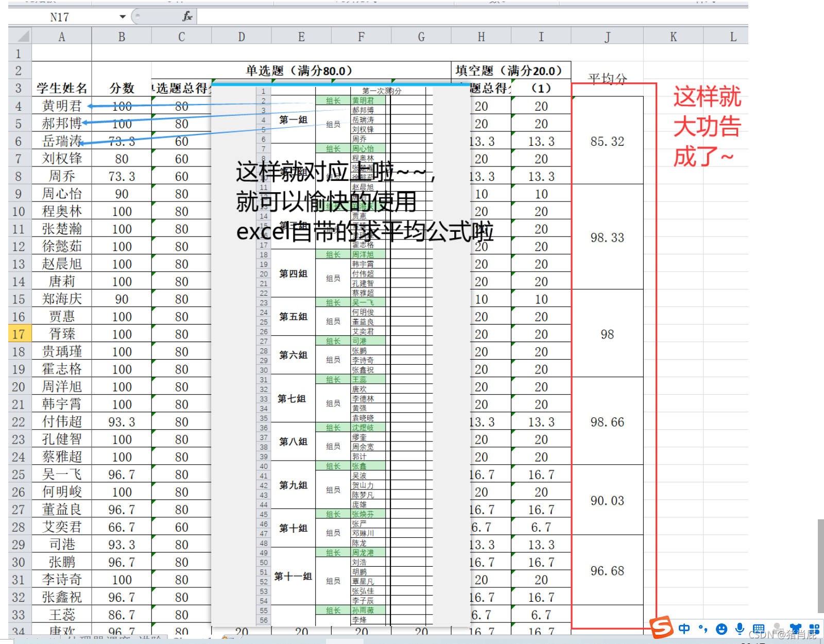Click the 平均分 header cell
This screenshot has width=824, height=644.
click(607, 79)
